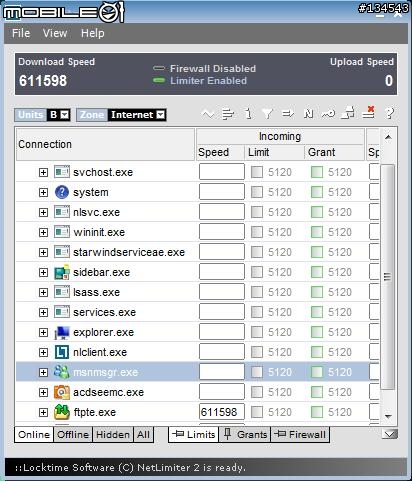The image size is (412, 481).
Task: Expand the msnmsgr.exe connection tree
Action: (x=43, y=372)
